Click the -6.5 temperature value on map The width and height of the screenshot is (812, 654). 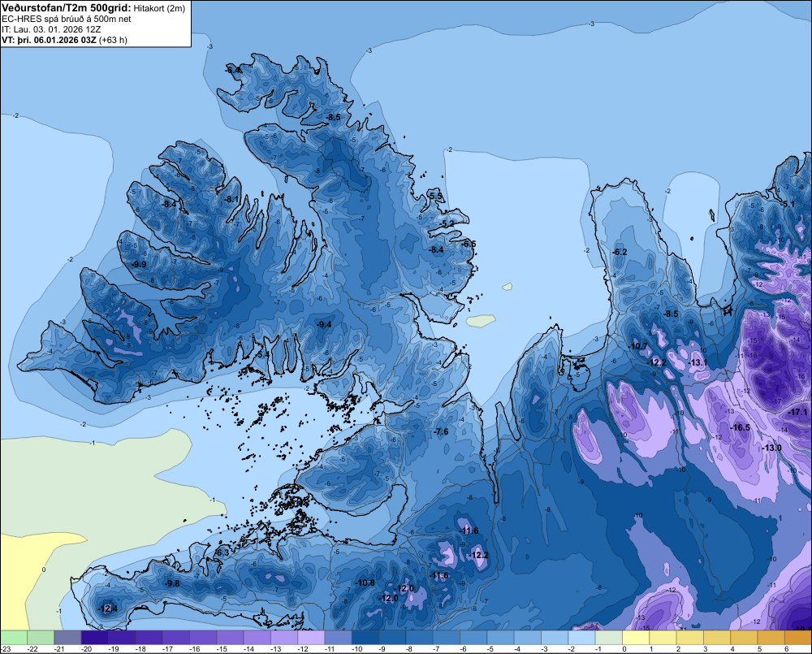click(x=469, y=244)
